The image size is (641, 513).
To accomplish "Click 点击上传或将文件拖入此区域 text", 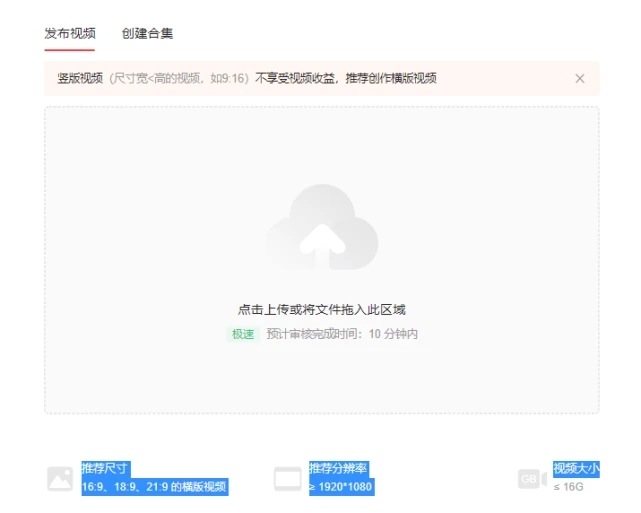I will coord(322,309).
